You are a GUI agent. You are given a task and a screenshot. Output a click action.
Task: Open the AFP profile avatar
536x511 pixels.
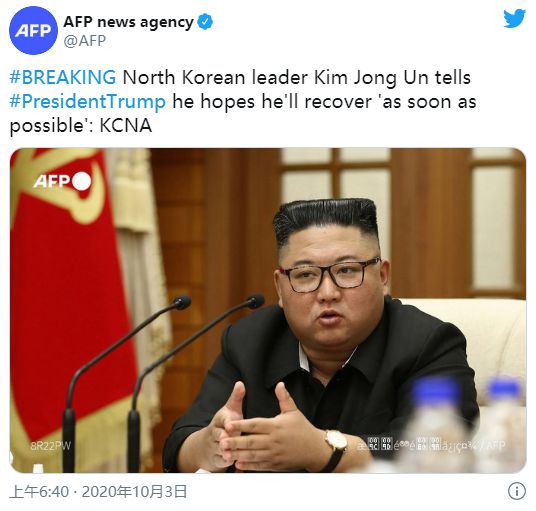(x=33, y=30)
